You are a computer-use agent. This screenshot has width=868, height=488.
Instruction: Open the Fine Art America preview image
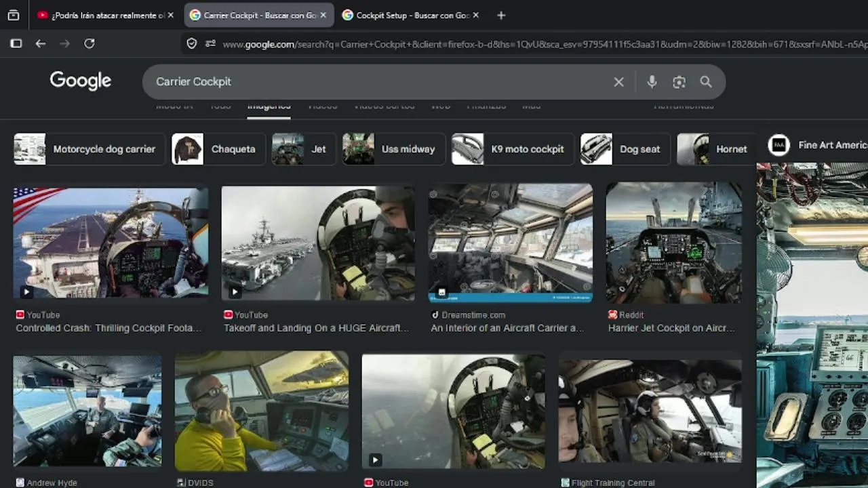812,325
